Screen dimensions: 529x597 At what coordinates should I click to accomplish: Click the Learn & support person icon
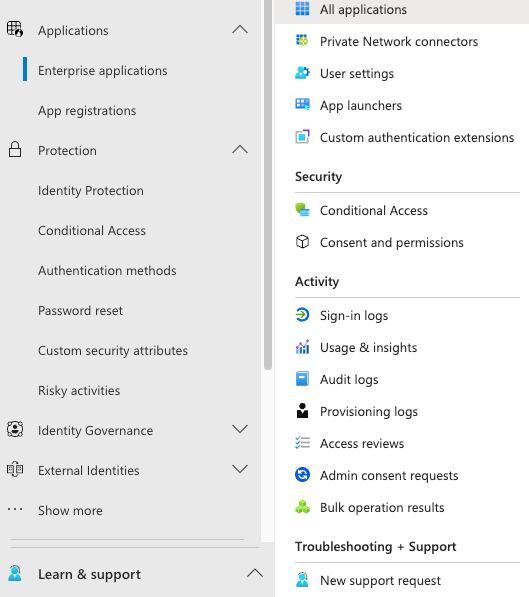click(x=15, y=573)
